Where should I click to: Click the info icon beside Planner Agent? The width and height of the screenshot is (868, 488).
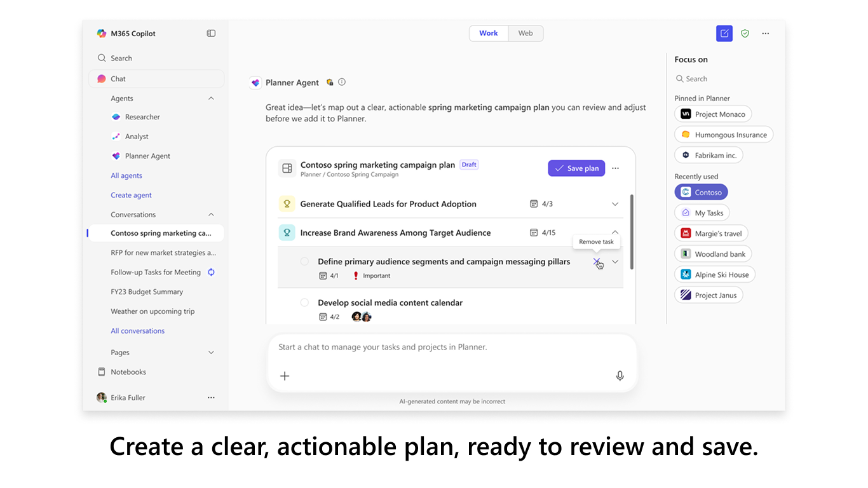click(x=342, y=82)
